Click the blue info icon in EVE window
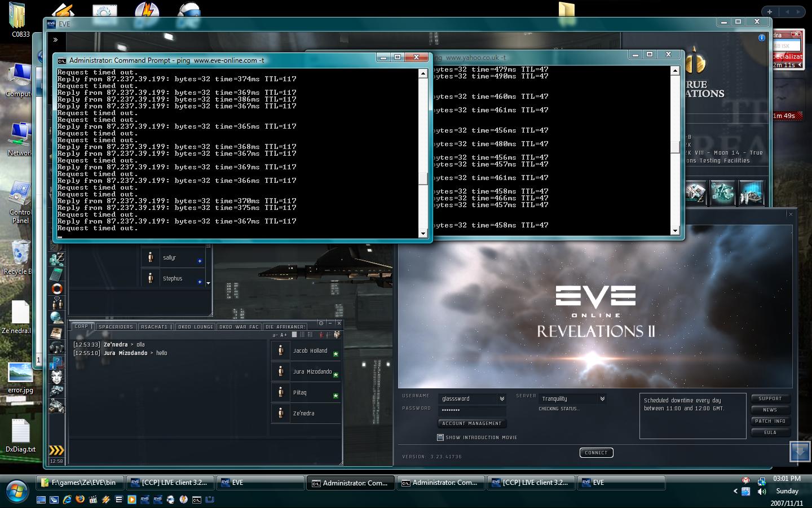The image size is (812, 508). coord(762,38)
